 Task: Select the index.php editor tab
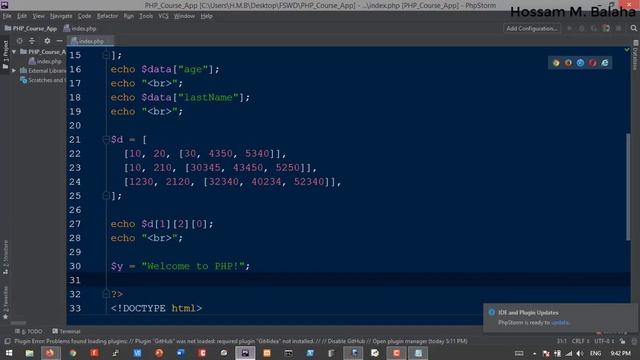(x=90, y=41)
